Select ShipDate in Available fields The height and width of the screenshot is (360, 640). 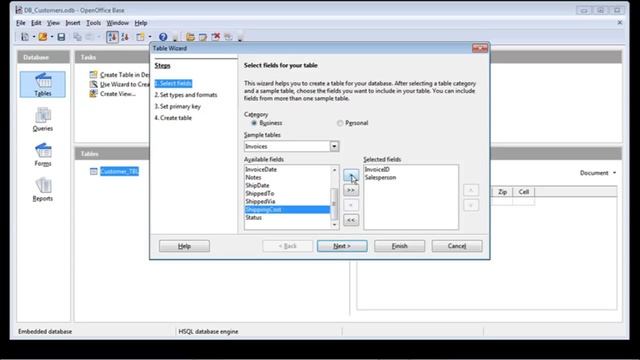(287, 185)
